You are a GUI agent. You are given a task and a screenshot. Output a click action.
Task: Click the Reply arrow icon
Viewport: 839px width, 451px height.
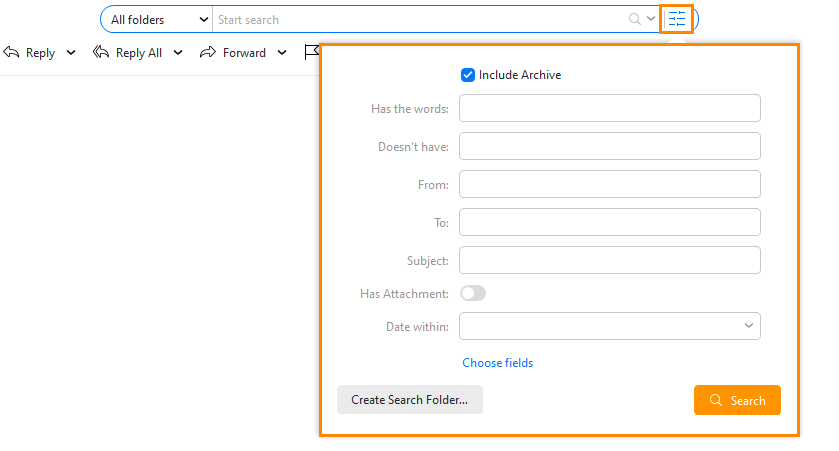[x=12, y=53]
